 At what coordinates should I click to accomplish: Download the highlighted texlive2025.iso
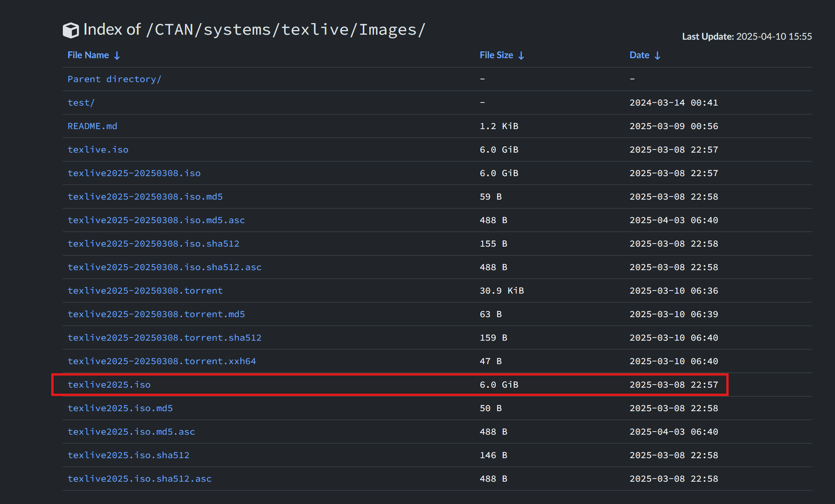[109, 385]
